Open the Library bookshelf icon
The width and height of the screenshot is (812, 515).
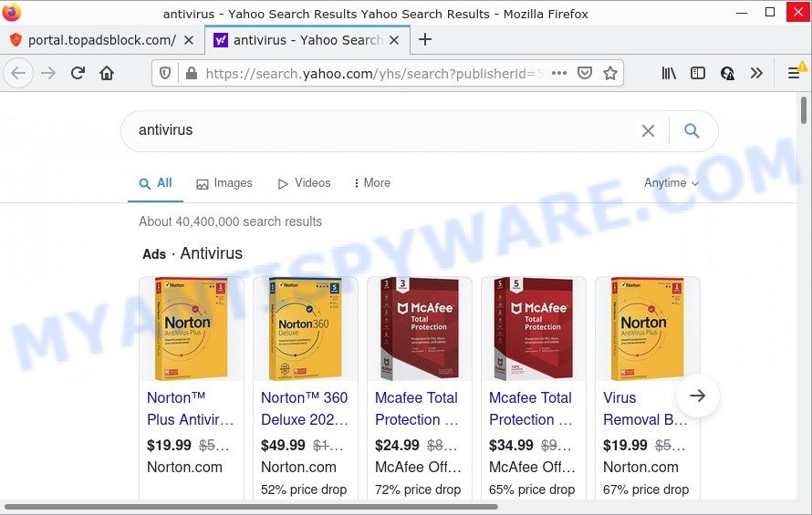669,73
